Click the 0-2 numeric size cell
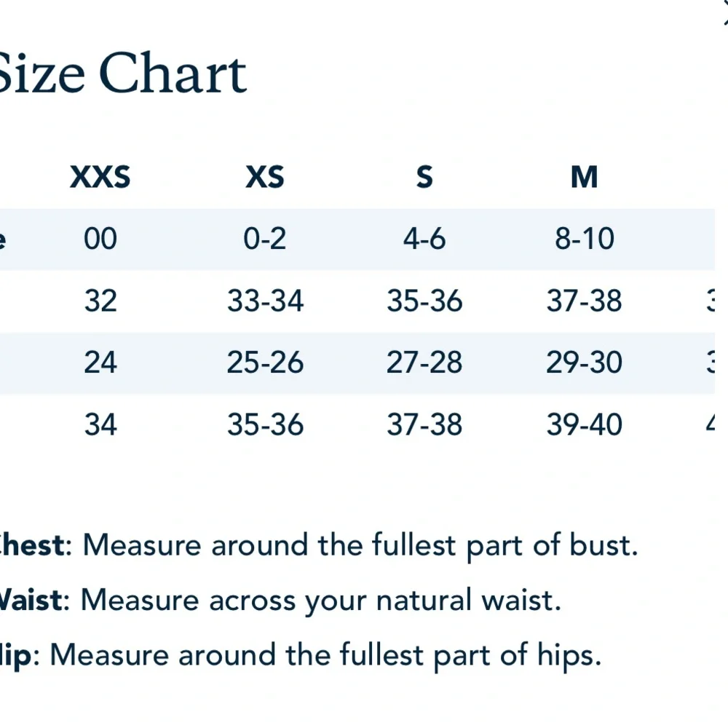728x728 pixels. (265, 239)
